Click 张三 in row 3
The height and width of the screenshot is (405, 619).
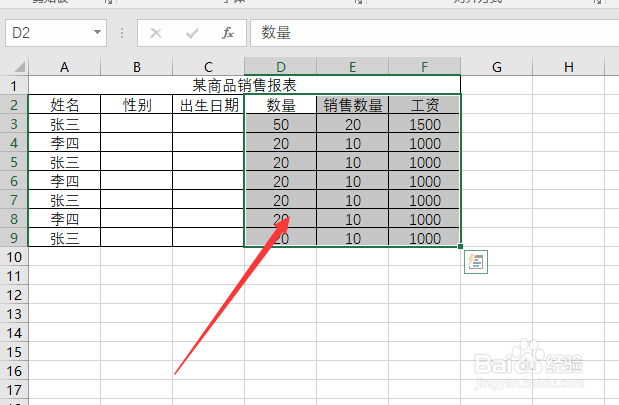click(64, 124)
